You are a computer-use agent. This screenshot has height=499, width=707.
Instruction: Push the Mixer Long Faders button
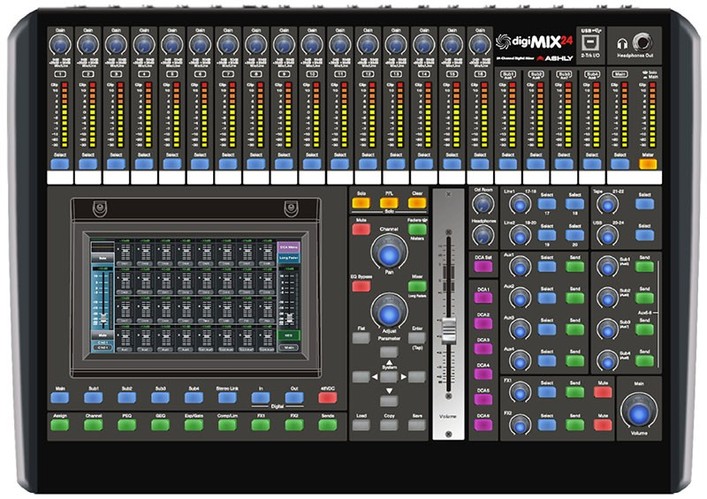417,286
